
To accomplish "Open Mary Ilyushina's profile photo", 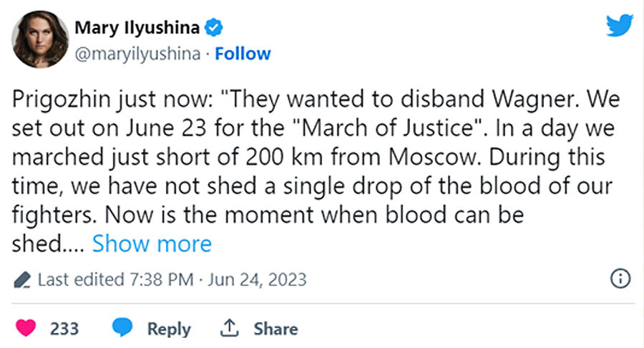I will [x=40, y=40].
